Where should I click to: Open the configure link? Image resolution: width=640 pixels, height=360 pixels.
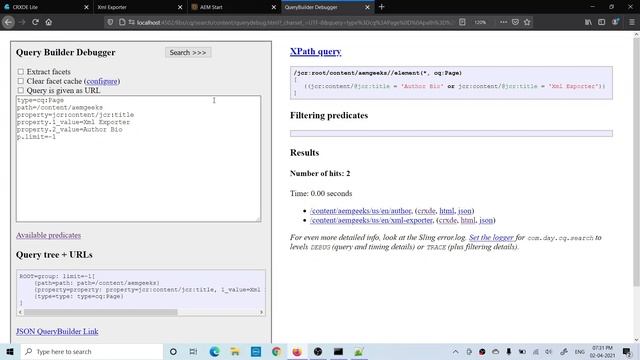point(102,81)
